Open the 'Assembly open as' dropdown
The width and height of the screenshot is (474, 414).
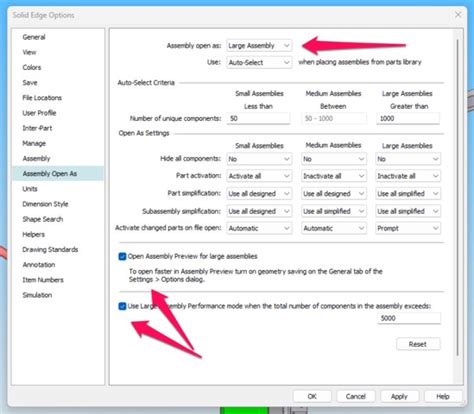259,45
